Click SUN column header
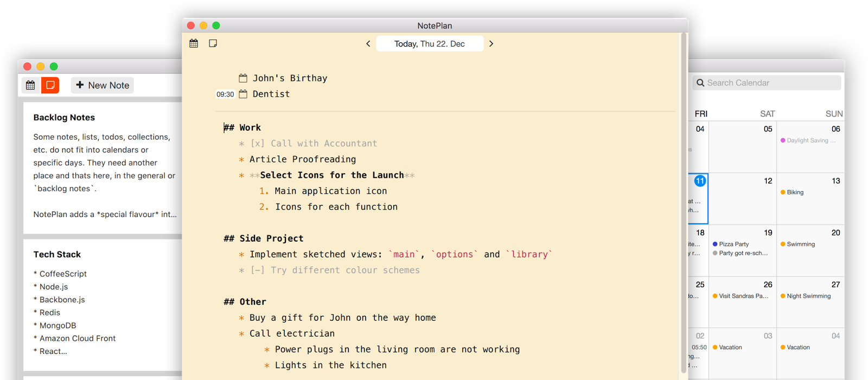Screen dimensions: 868x380 tap(834, 114)
